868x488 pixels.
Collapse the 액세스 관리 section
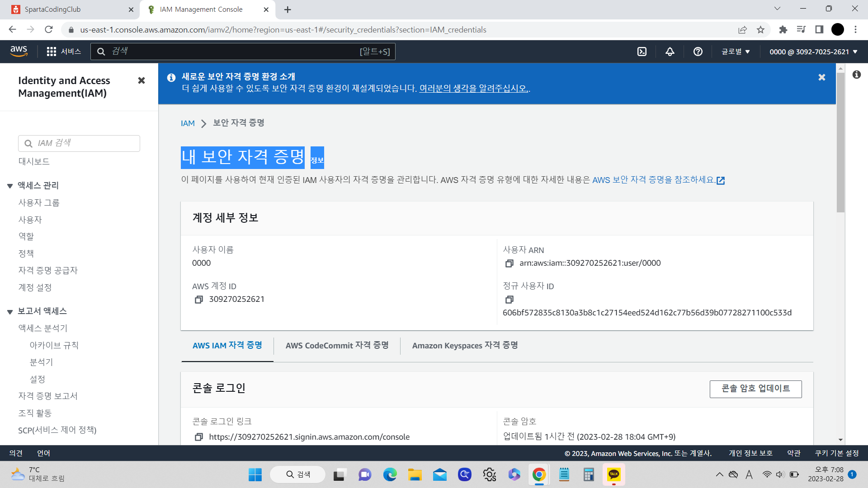click(10, 186)
